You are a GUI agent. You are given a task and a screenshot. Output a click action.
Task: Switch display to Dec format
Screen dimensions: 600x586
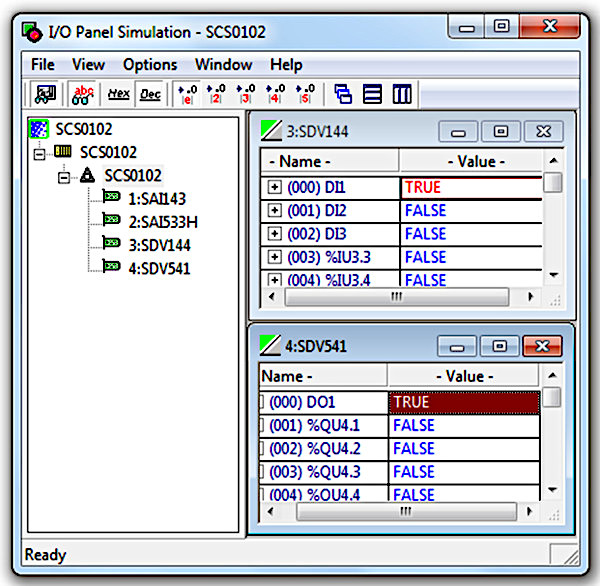(x=150, y=94)
